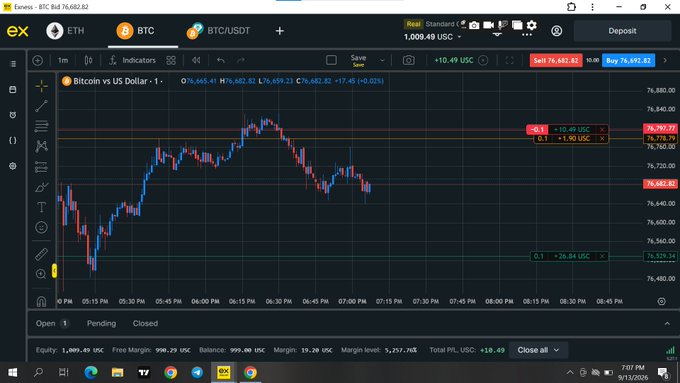Go to Exness logo home

pos(18,31)
